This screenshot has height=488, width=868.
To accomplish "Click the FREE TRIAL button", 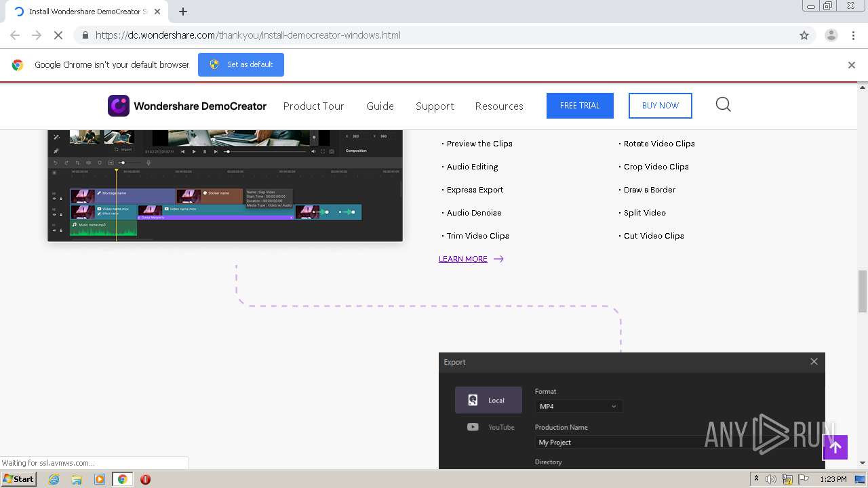I will (580, 106).
